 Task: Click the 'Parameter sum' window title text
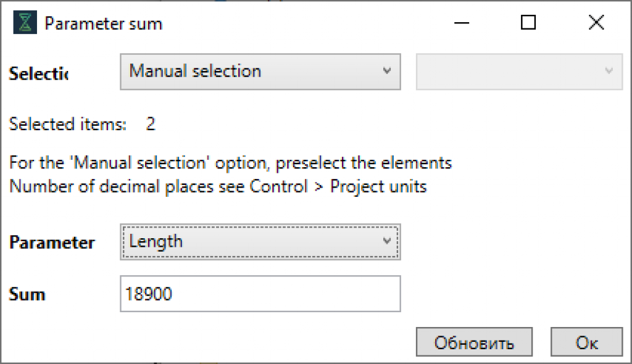coord(103,24)
